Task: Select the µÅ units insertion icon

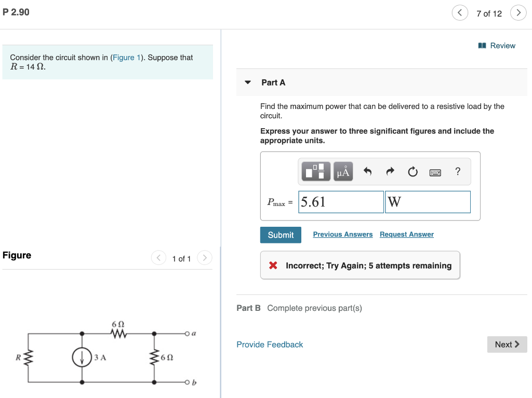Action: coord(342,171)
